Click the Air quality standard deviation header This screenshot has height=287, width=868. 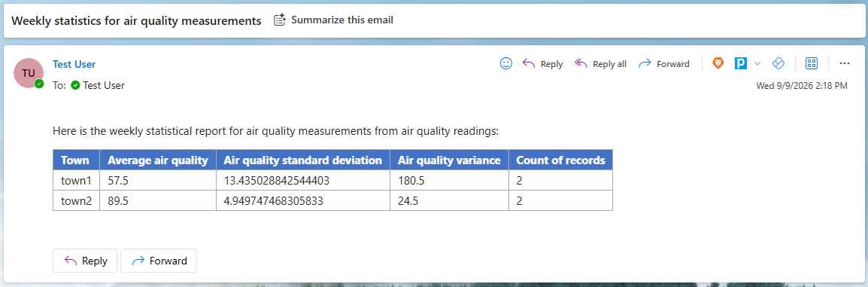click(x=303, y=160)
